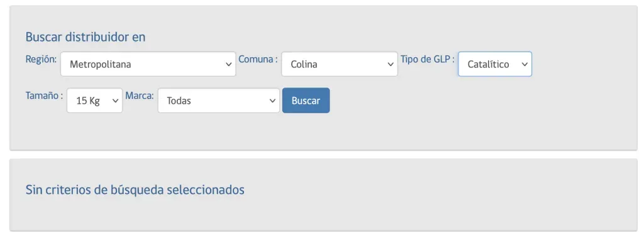This screenshot has height=238, width=644.
Task: Open the Marca dropdown showing Todas
Action: 218,100
